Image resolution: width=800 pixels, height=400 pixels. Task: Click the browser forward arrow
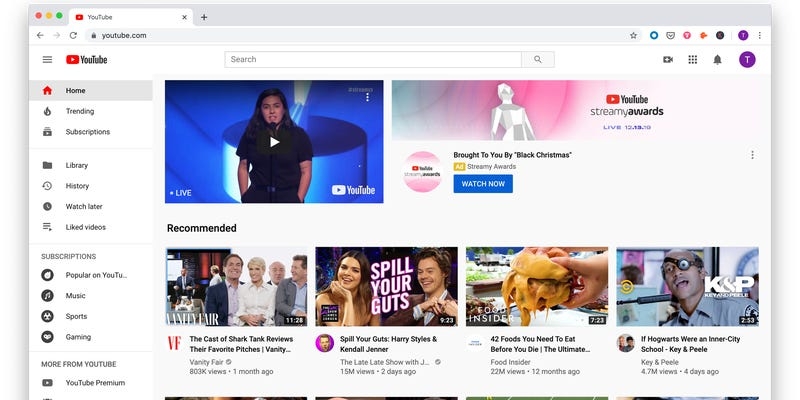tap(57, 35)
